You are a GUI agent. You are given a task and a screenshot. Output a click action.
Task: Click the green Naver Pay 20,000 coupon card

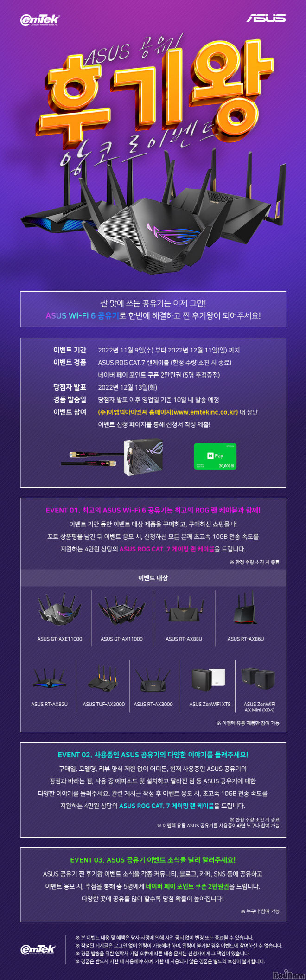coord(215,456)
